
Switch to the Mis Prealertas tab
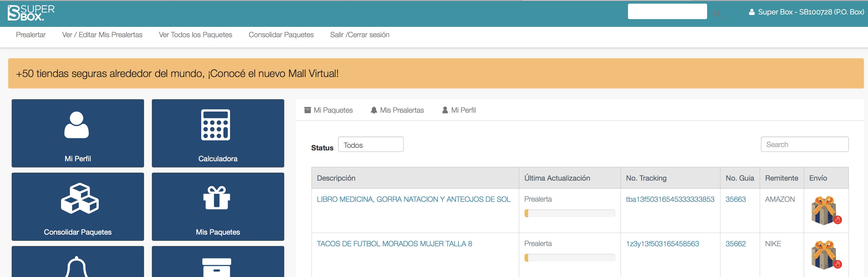[397, 110]
